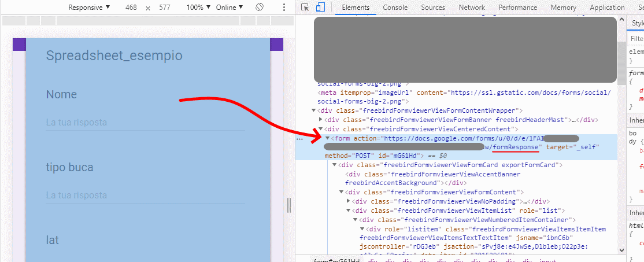
Task: Switch to the Network tab
Action: pyautogui.click(x=472, y=8)
